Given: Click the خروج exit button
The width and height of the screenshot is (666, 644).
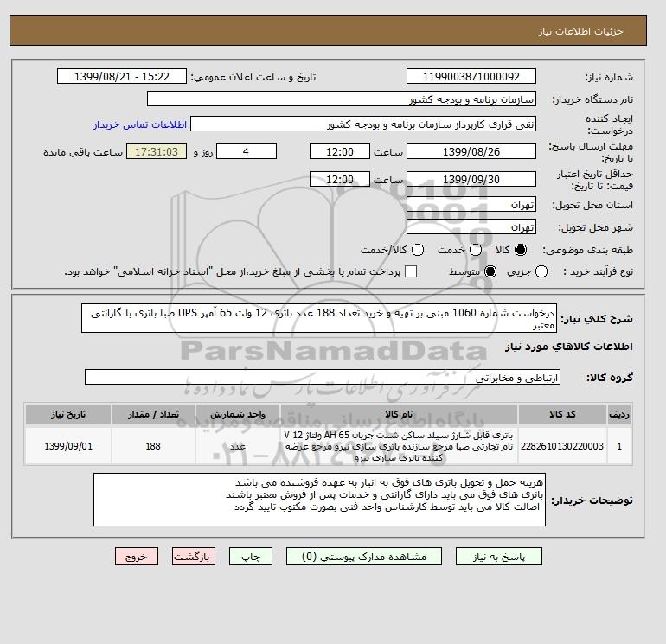Looking at the screenshot, I should [137, 556].
